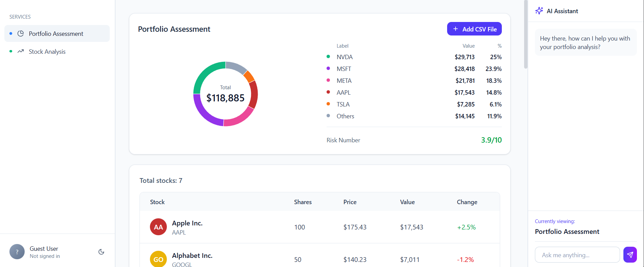Click the $175.43 price cell
Image resolution: width=644 pixels, height=267 pixels.
[x=355, y=227]
